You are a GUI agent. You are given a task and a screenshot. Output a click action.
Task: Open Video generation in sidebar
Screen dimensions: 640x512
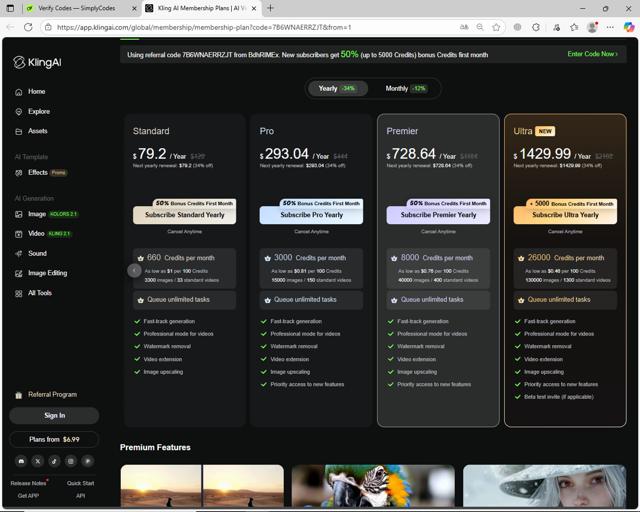43,234
